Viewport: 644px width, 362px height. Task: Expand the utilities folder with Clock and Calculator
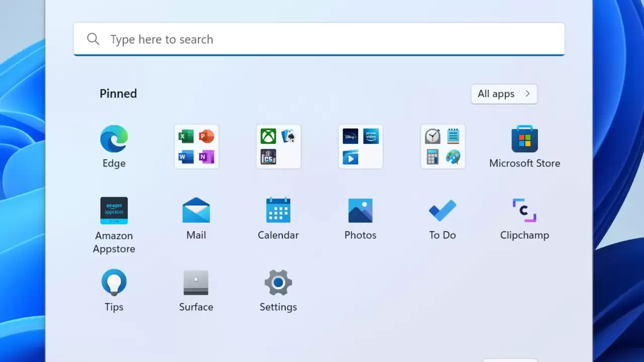coord(443,146)
